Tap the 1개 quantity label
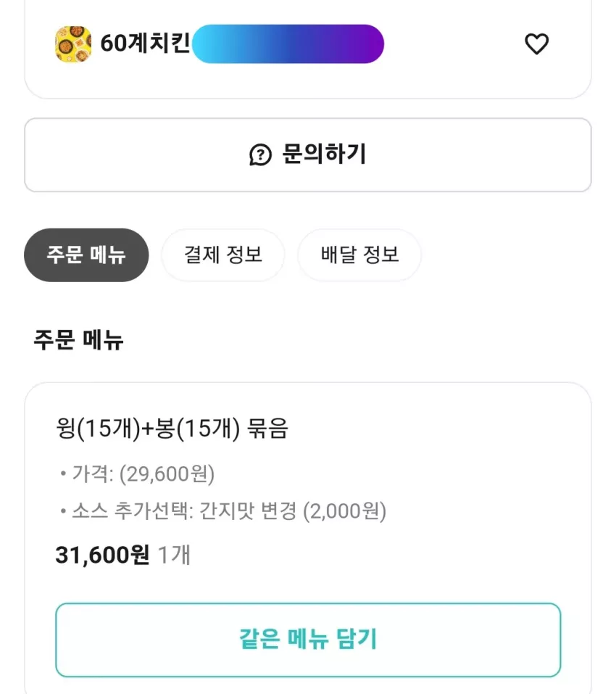 pos(174,555)
